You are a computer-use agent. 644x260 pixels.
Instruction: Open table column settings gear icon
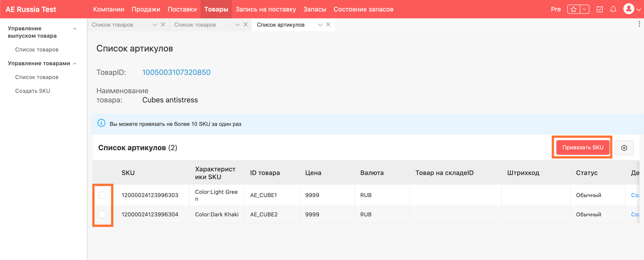click(624, 148)
